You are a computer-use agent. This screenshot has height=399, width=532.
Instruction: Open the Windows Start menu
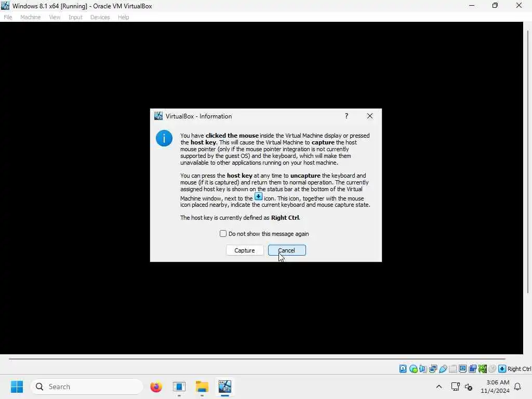point(17,387)
